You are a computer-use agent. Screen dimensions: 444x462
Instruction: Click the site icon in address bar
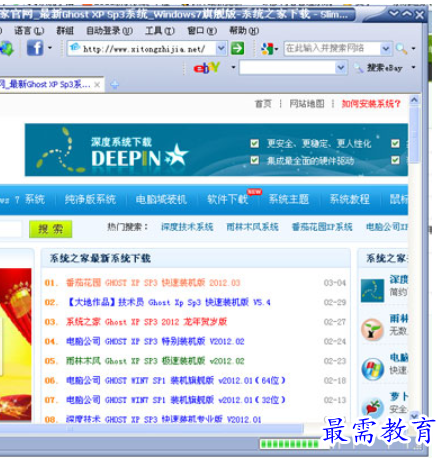point(75,48)
